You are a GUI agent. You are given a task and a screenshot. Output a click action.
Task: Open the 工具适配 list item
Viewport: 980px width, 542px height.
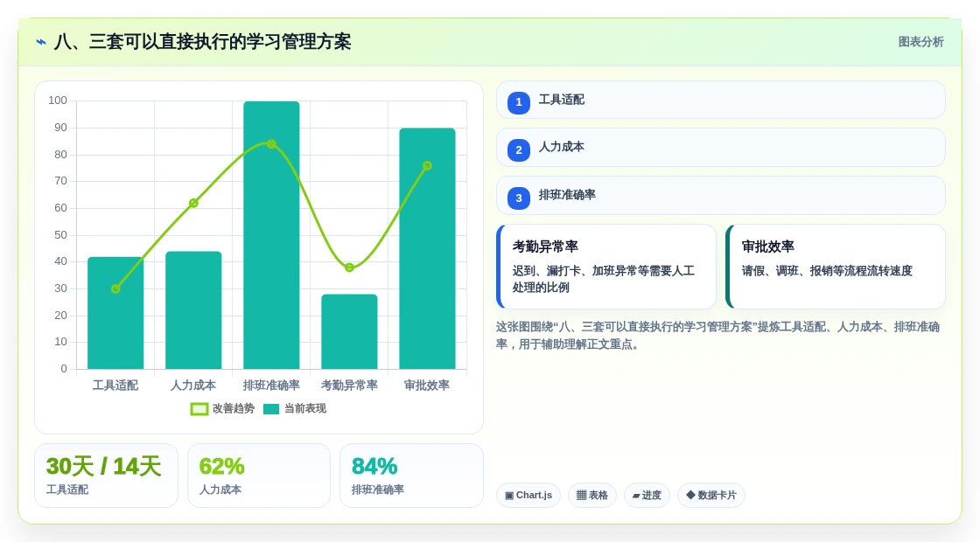(721, 100)
